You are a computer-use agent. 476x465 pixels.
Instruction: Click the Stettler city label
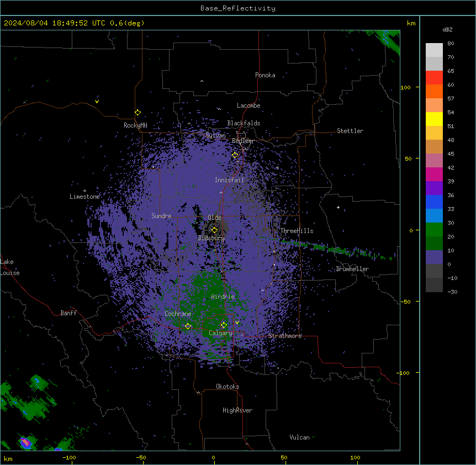tap(350, 131)
